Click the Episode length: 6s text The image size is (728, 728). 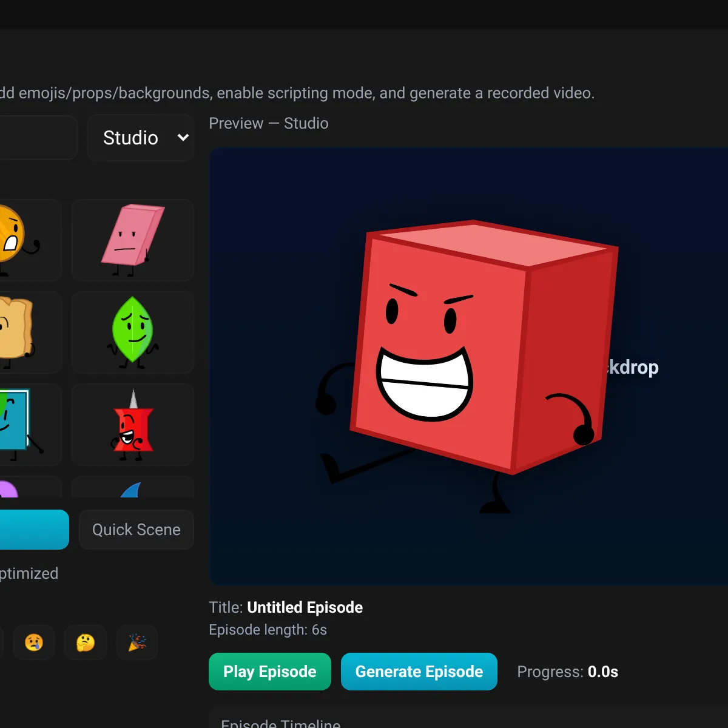[268, 630]
